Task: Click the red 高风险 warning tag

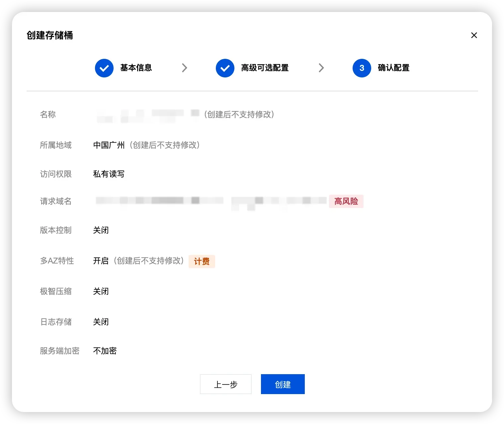Action: point(346,201)
